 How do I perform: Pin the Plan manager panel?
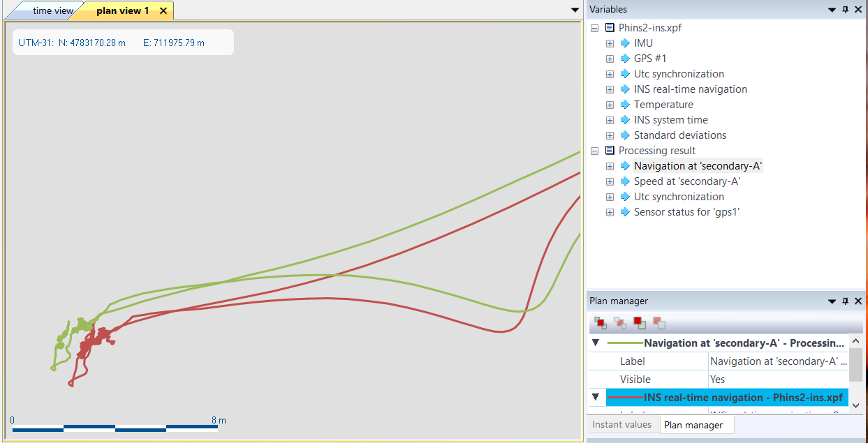pyautogui.click(x=845, y=301)
